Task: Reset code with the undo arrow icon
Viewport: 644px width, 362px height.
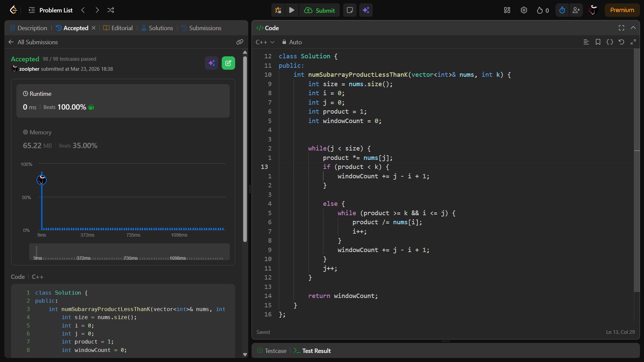Action: click(621, 42)
